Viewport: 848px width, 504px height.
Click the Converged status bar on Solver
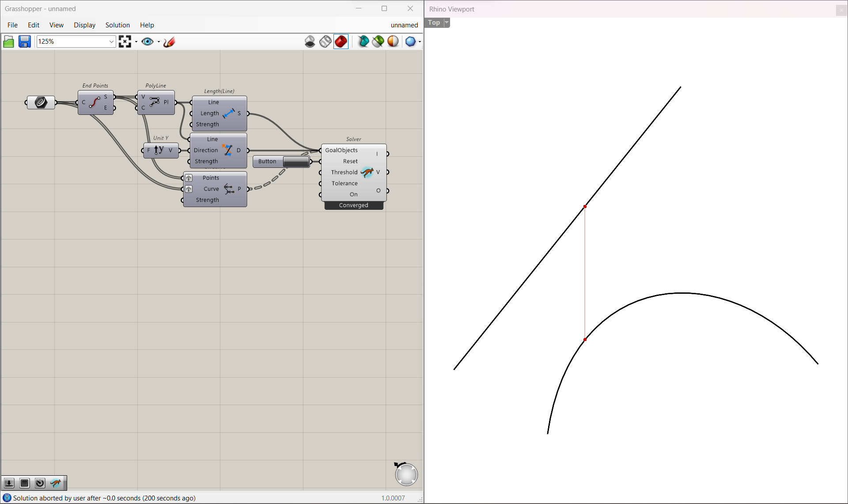click(x=354, y=205)
